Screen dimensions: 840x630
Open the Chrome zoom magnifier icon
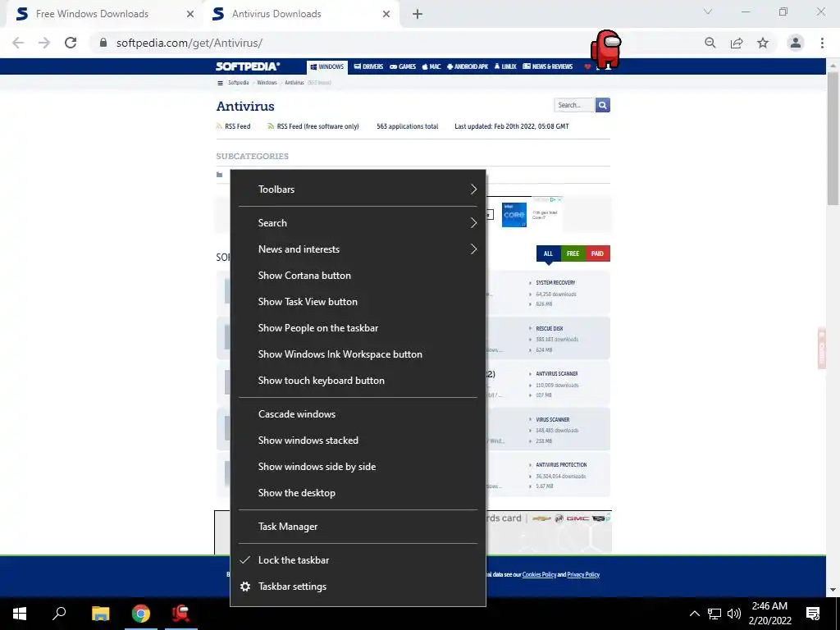[x=710, y=43]
